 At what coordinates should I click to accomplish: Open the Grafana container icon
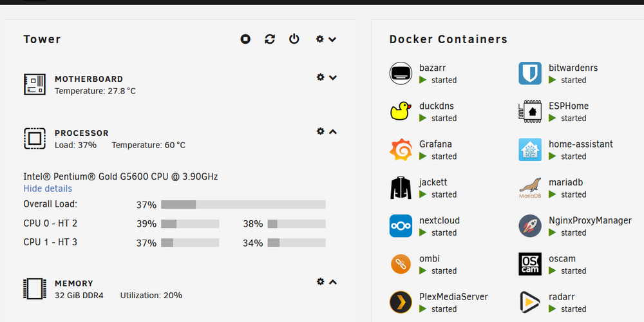coord(401,149)
